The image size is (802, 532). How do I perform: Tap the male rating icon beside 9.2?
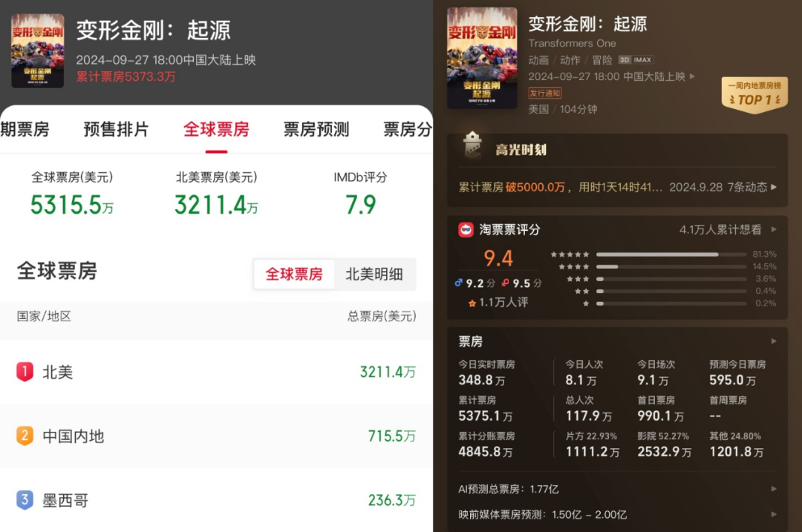click(x=458, y=283)
